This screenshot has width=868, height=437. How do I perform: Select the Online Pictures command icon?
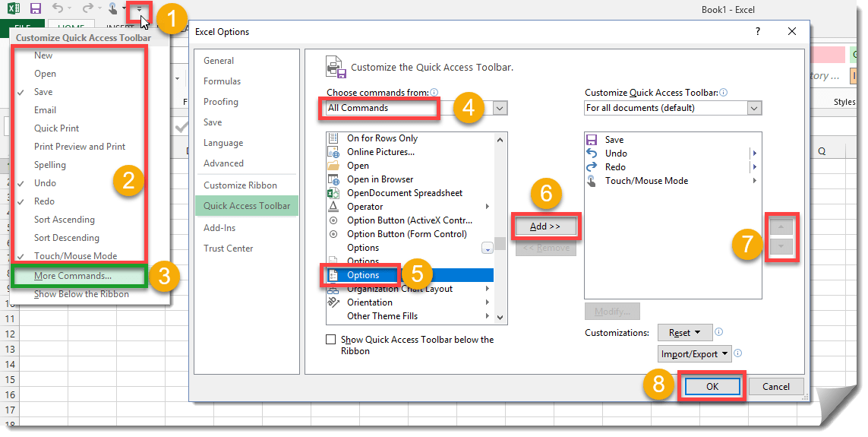[x=333, y=152]
